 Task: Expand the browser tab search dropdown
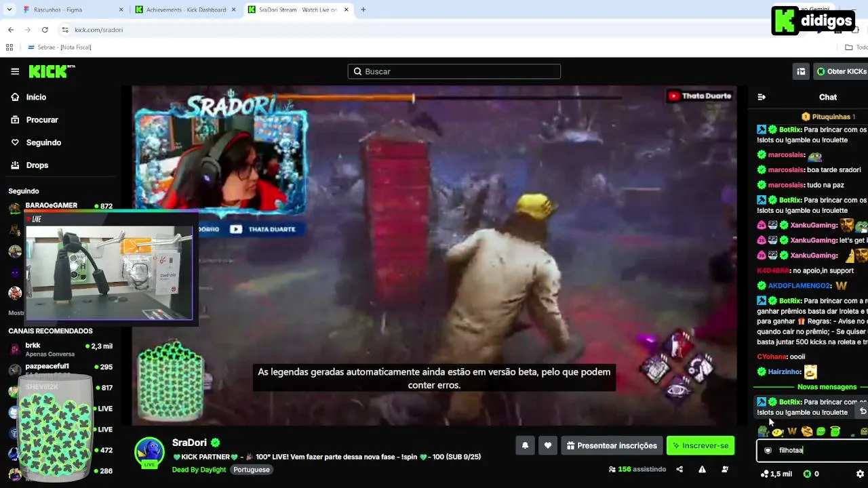coord(9,9)
